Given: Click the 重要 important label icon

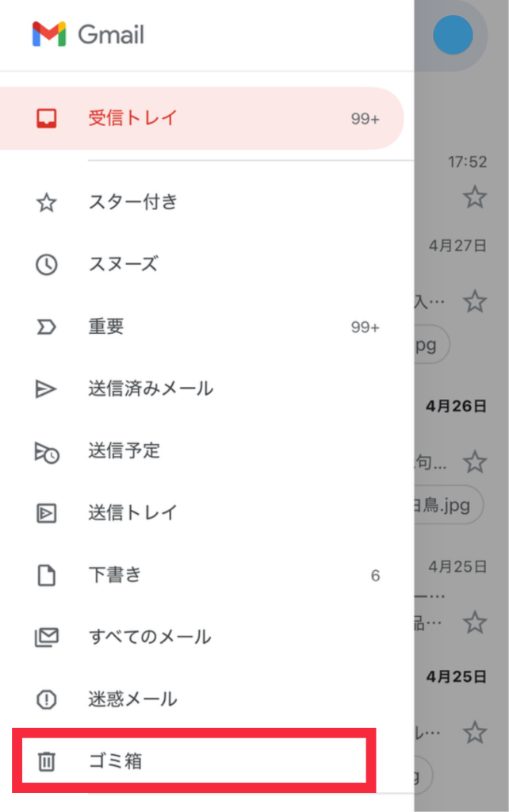Looking at the screenshot, I should pos(46,327).
